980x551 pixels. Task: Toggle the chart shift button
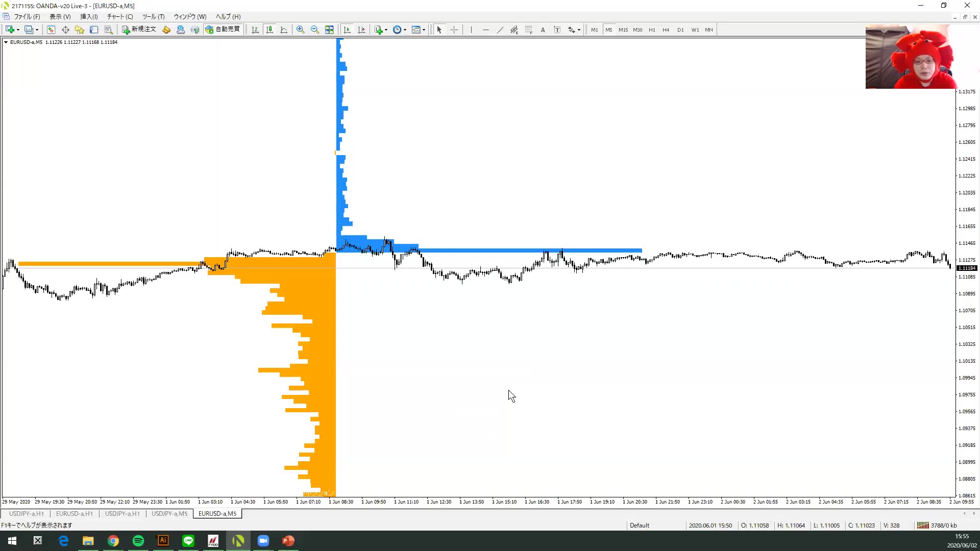click(361, 30)
